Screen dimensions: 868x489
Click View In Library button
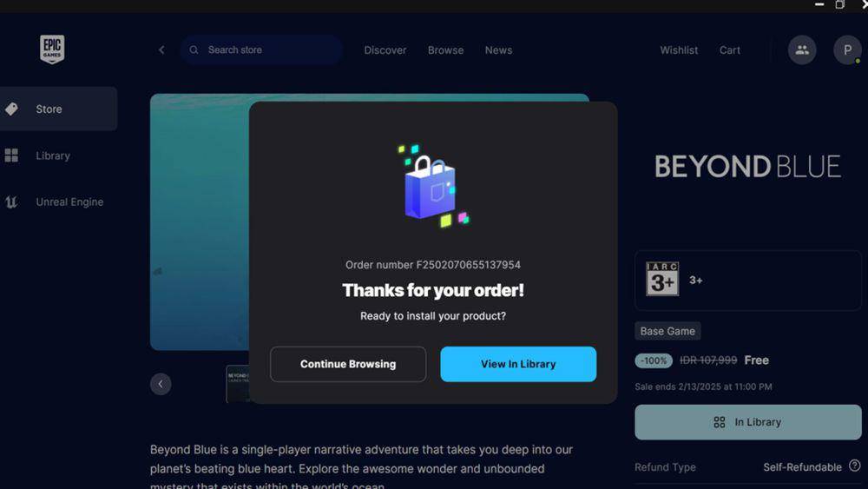pyautogui.click(x=518, y=364)
